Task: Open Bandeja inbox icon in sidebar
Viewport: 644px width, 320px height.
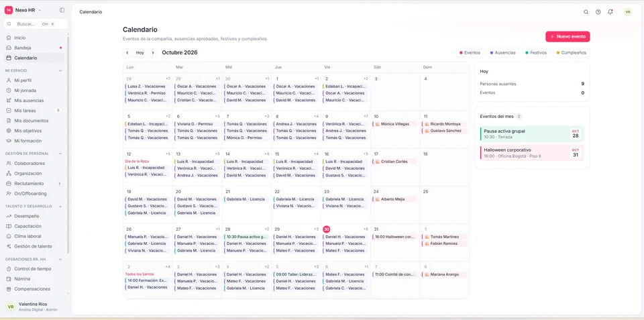Action: [x=9, y=48]
